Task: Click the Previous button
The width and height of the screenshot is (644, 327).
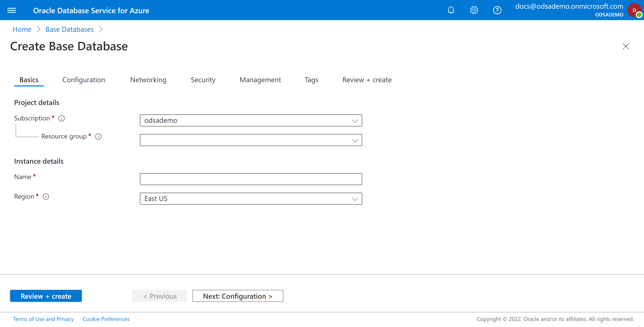Action: tap(159, 296)
